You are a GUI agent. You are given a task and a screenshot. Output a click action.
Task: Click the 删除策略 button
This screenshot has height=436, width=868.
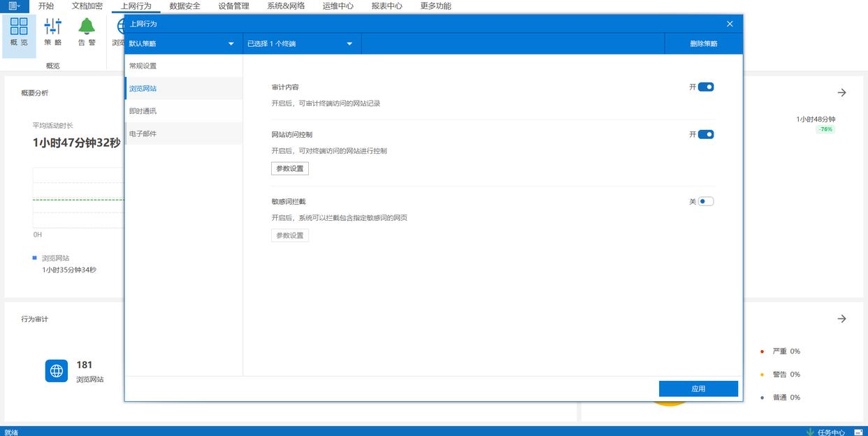click(703, 44)
